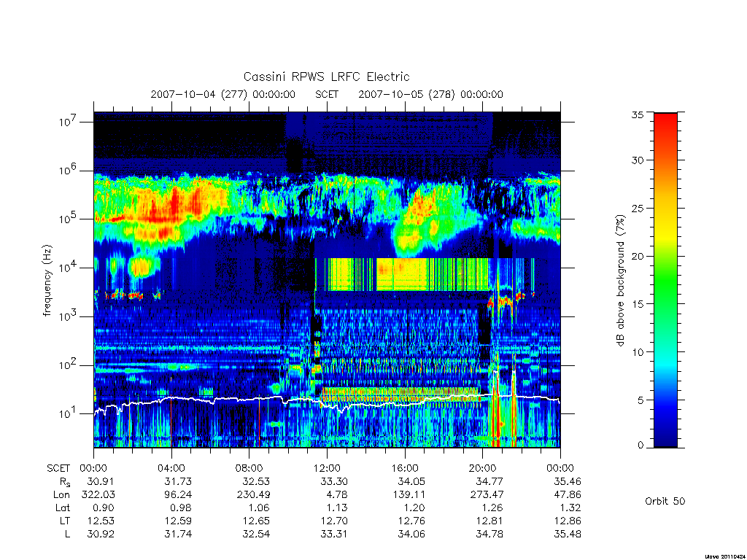Click the L value '30.92'

coord(101,534)
